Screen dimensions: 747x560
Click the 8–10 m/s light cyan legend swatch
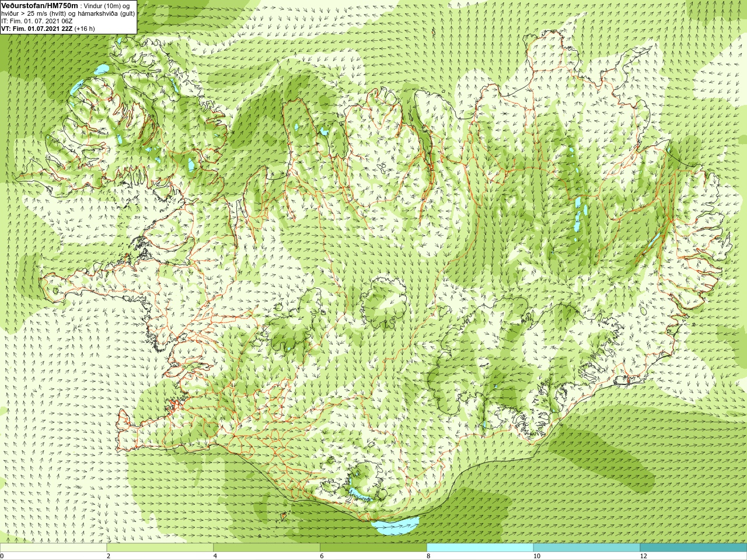[x=480, y=548]
